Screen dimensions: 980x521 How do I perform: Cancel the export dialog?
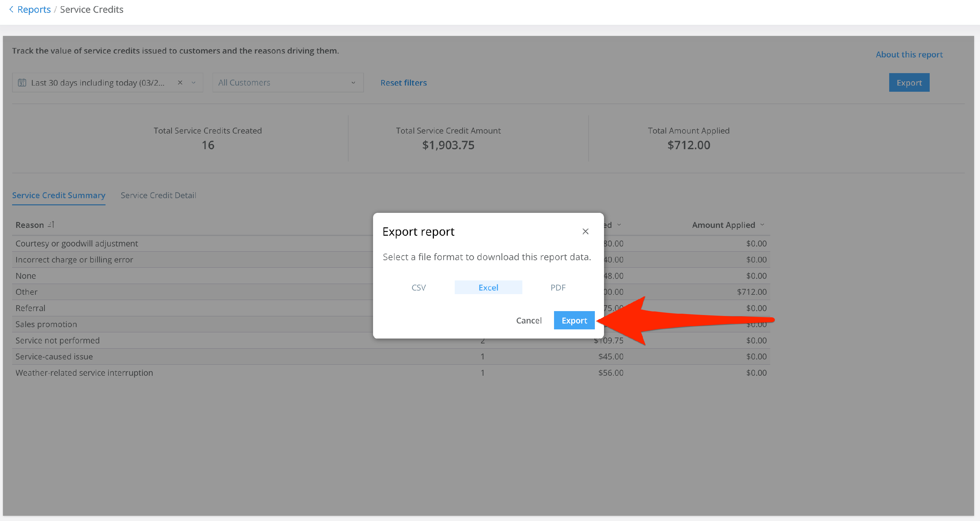point(529,320)
